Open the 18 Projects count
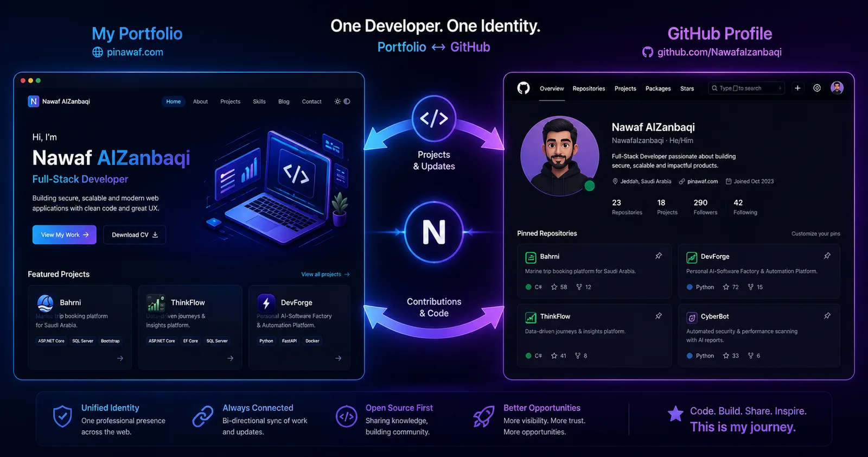The image size is (868, 457). [667, 207]
